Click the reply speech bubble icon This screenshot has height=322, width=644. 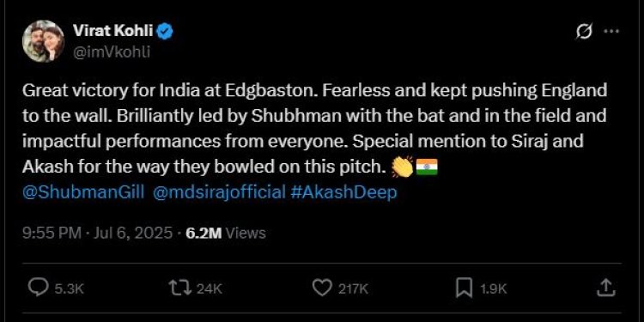38,287
